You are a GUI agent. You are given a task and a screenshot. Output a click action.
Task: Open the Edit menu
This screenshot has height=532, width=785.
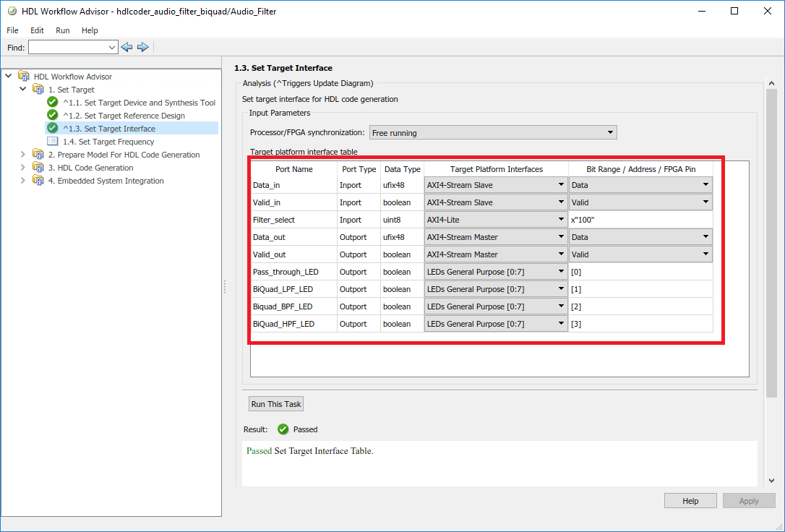(x=37, y=30)
